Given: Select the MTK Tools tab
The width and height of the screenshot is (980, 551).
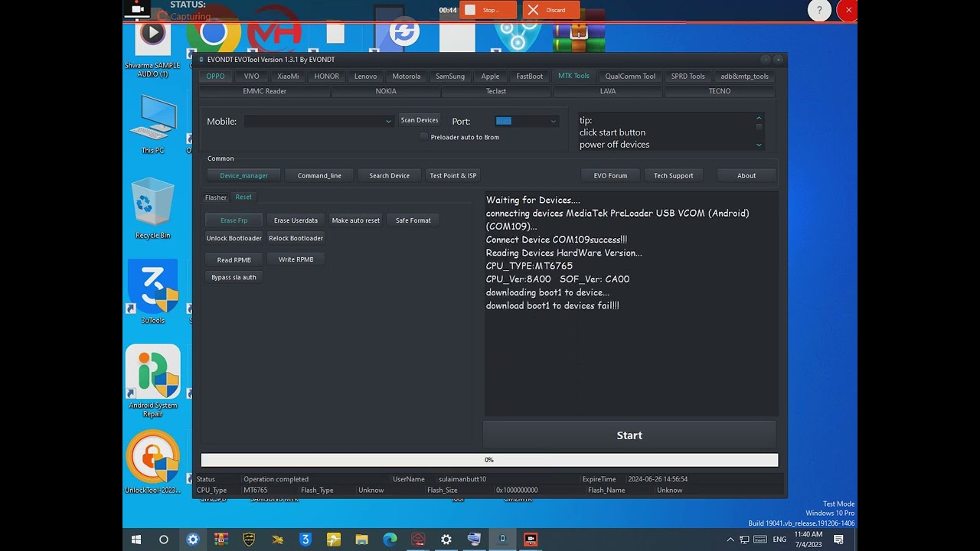Looking at the screenshot, I should [573, 76].
